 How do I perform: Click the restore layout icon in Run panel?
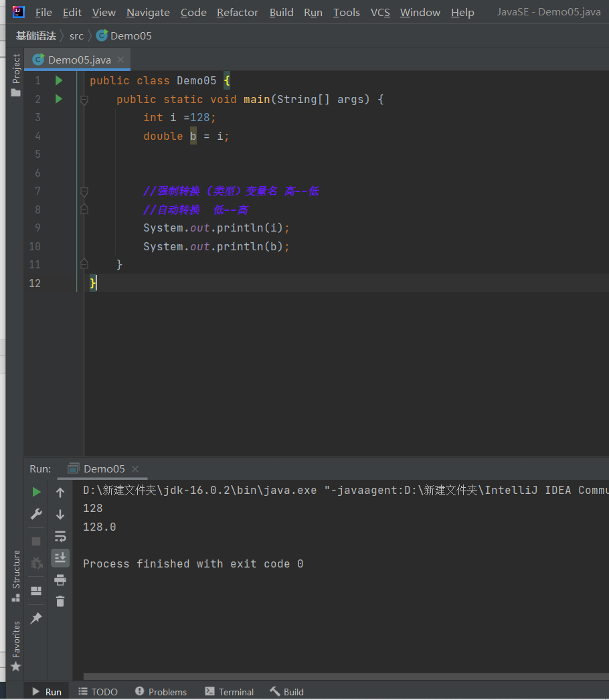[x=36, y=591]
